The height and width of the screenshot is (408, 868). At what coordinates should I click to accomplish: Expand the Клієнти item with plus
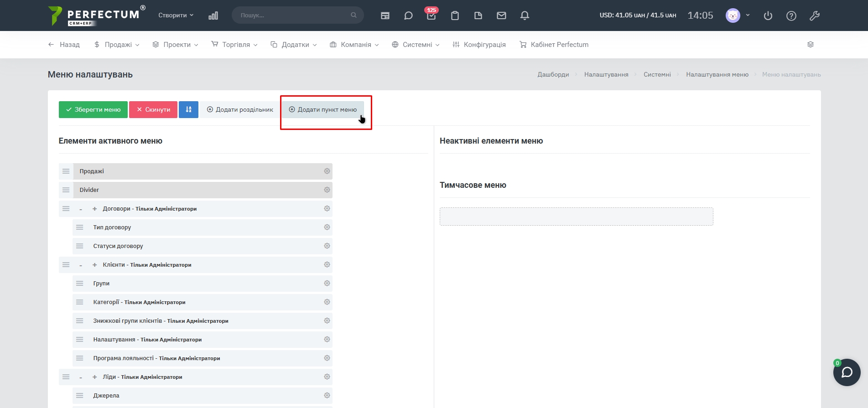[x=95, y=265]
